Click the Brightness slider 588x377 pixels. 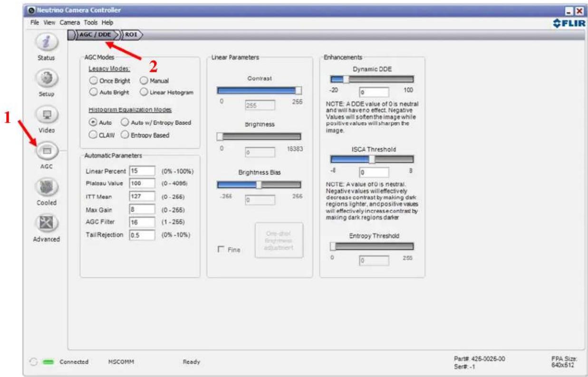pyautogui.click(x=259, y=137)
